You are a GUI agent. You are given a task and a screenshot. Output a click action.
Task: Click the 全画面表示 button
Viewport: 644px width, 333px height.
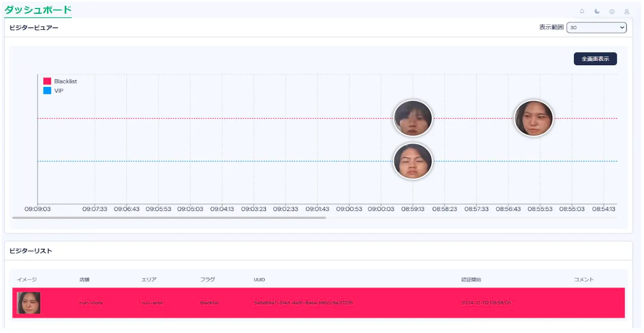595,59
